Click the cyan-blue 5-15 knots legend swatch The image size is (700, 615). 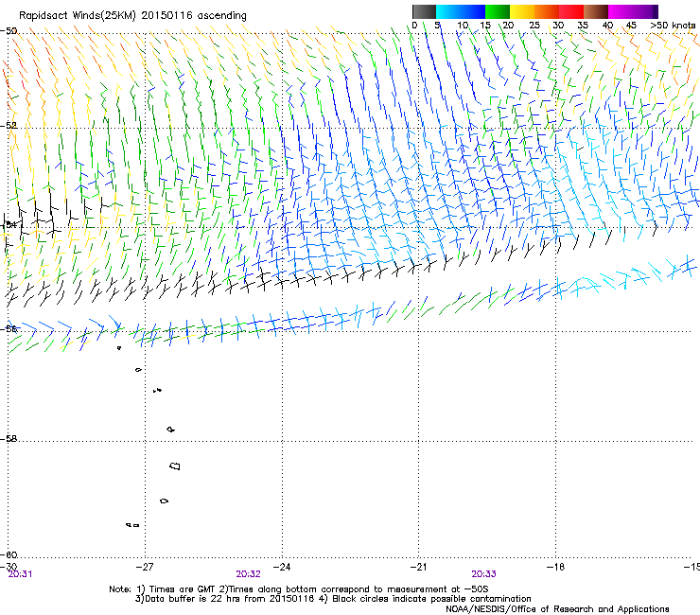[461, 11]
